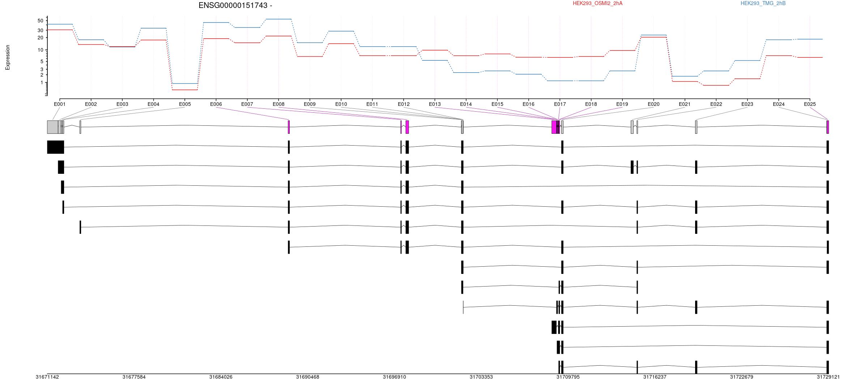This screenshot has height=383, width=868.
Task: Click exon label E023
Action: tap(747, 104)
